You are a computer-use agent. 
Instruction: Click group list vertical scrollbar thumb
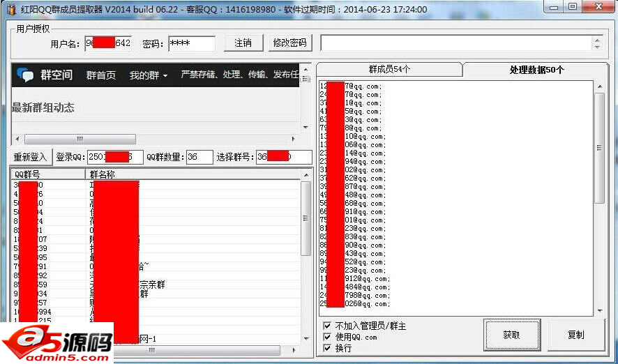point(306,219)
